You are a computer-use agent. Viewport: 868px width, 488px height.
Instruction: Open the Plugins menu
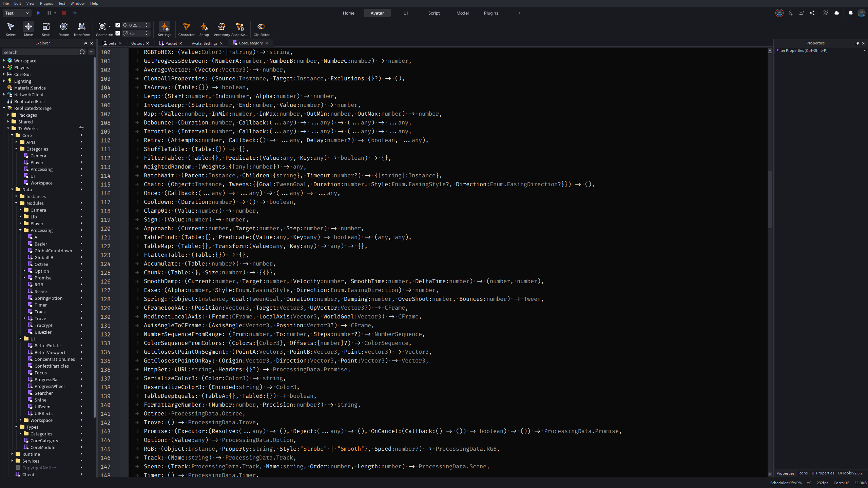coord(46,3)
